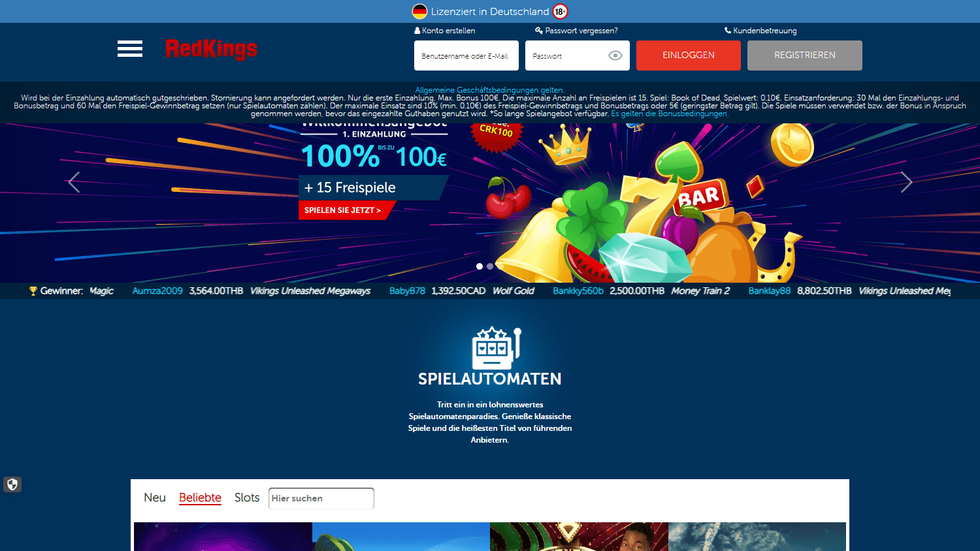
Task: Click the 18+ age restriction badge
Action: coord(561,11)
